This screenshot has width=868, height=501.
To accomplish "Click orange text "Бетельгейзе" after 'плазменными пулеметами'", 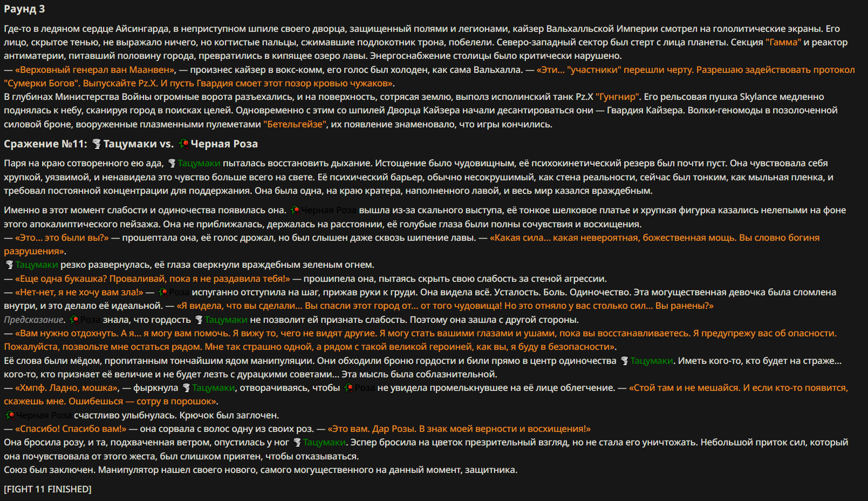I will (295, 124).
